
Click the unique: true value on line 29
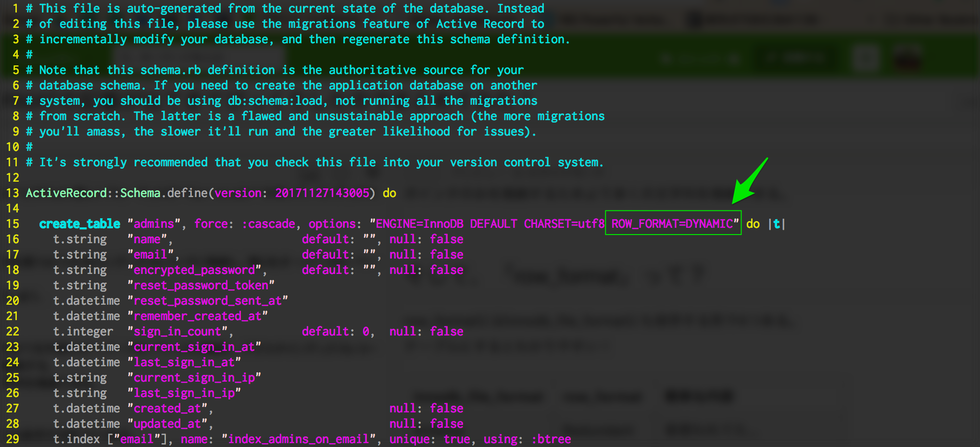tap(430, 439)
